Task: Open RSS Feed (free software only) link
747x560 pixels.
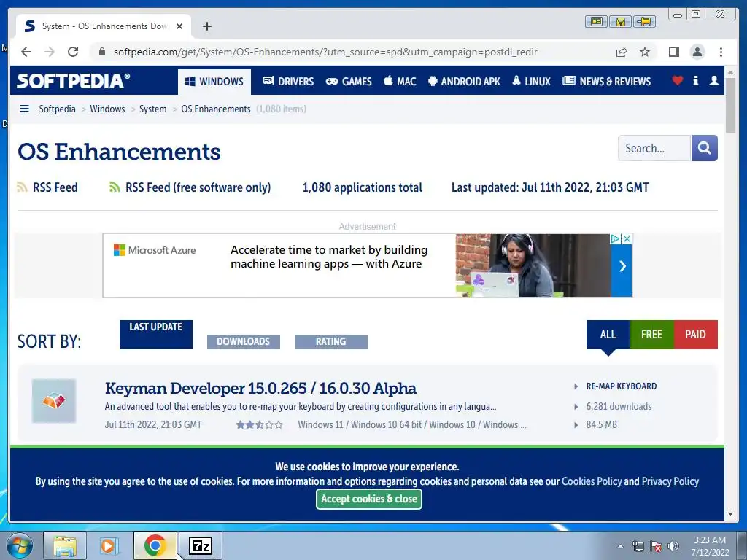Action: click(198, 187)
